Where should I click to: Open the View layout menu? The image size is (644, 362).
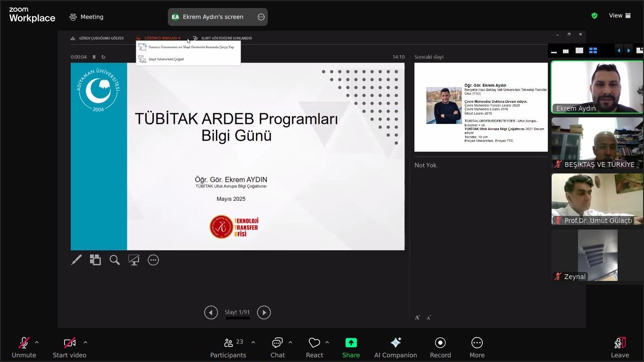(x=620, y=16)
